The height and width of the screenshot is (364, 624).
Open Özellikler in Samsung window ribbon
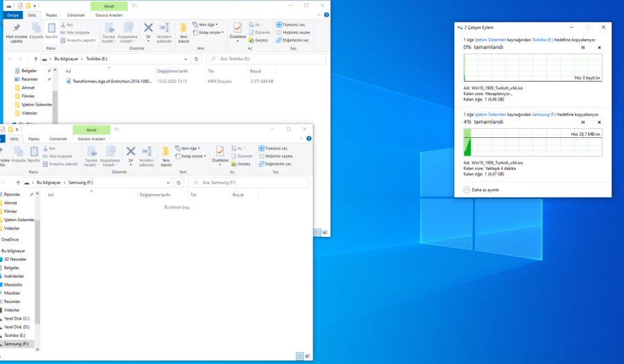[x=220, y=155]
